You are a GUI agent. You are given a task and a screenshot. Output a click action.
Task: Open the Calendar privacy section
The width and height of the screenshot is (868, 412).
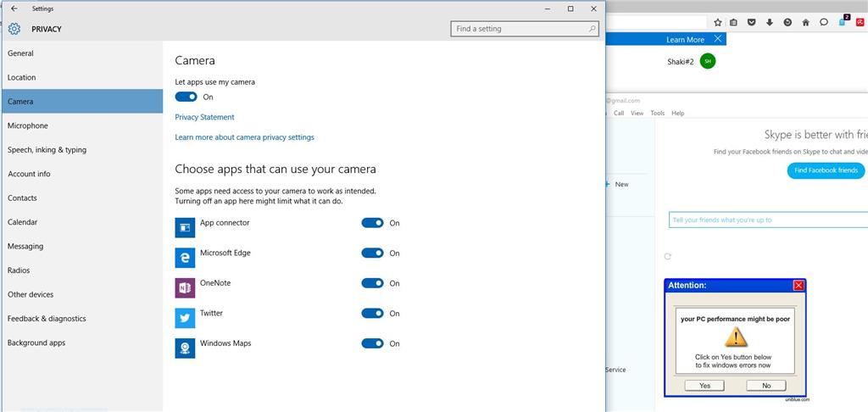(82, 222)
